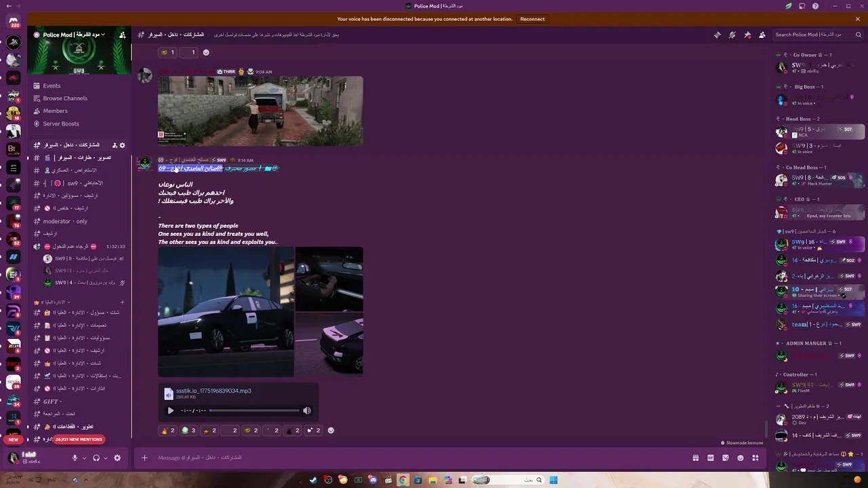
Task: Expand the Police Mod server name dropdown
Action: (x=73, y=35)
